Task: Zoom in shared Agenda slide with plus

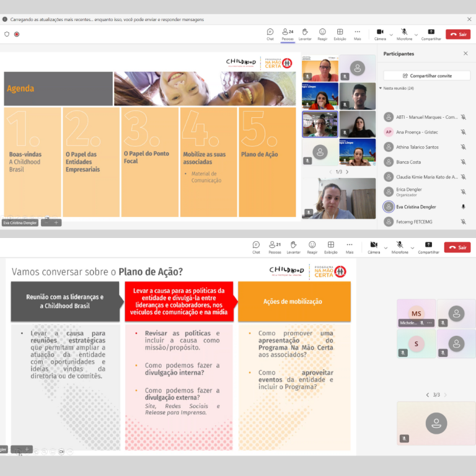Action: point(56,223)
